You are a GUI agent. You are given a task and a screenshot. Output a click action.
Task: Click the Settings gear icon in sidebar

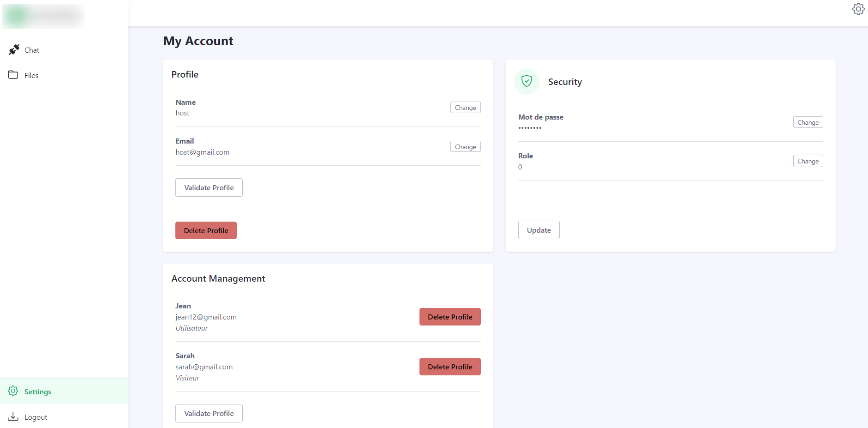pyautogui.click(x=13, y=391)
